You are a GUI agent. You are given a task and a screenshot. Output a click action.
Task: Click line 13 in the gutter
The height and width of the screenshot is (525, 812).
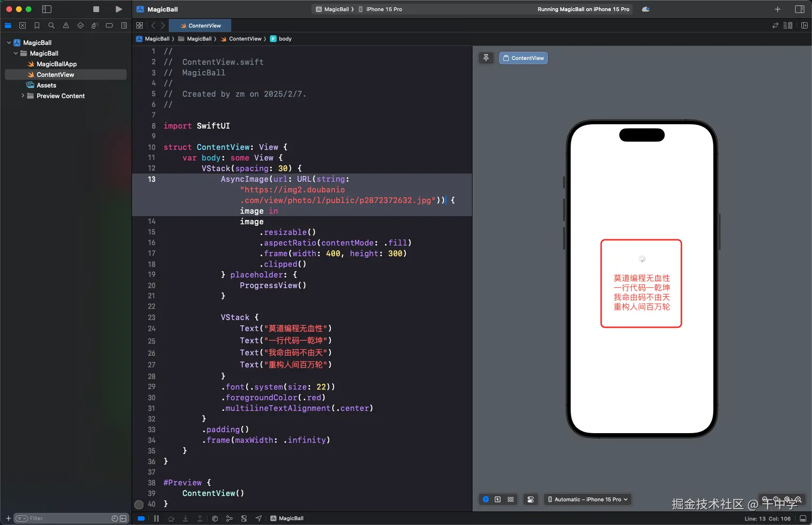pos(152,179)
